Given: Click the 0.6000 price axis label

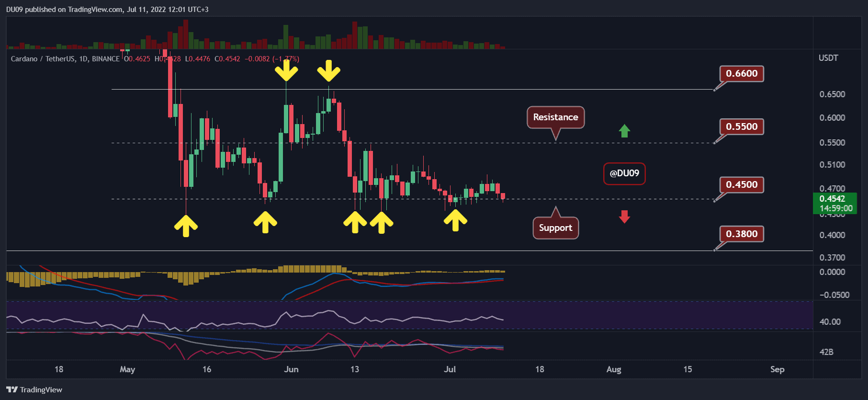Looking at the screenshot, I should pyautogui.click(x=832, y=118).
